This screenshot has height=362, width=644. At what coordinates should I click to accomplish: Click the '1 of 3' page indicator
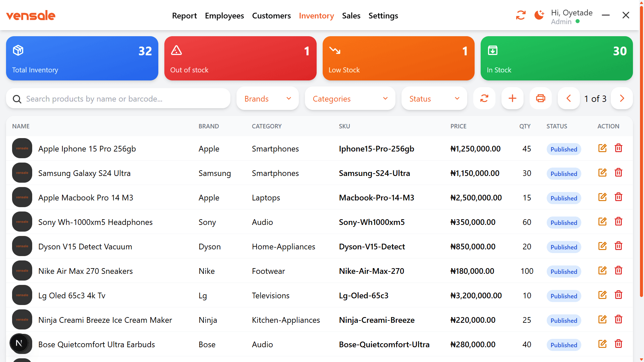595,99
